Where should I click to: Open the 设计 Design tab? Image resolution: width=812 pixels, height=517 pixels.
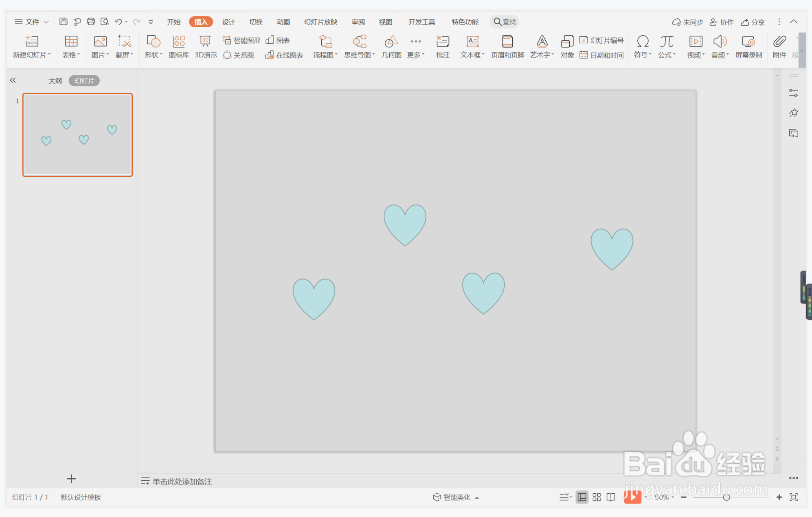click(228, 22)
